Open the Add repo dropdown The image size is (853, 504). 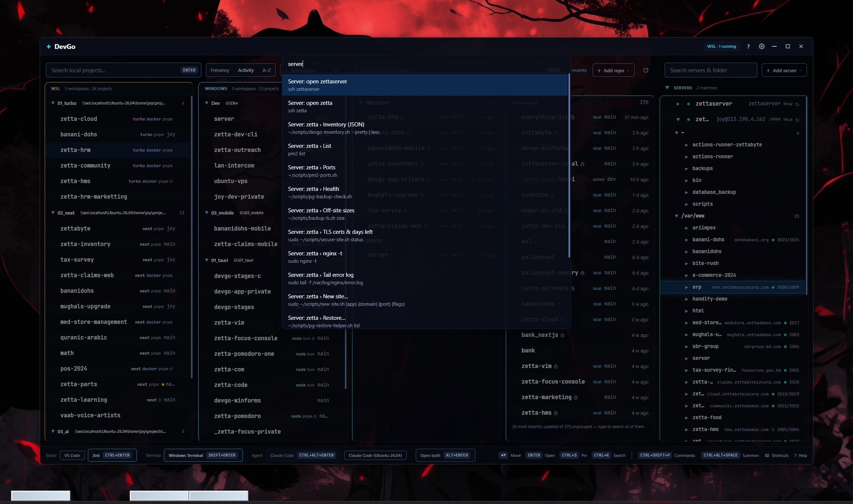(613, 70)
